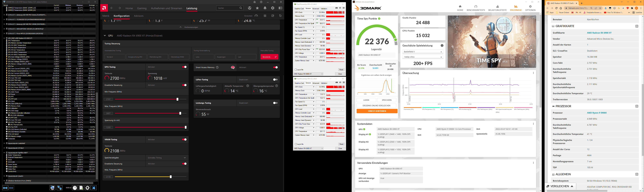Open help icon beside Übergangstemperatur

coord(277,86)
